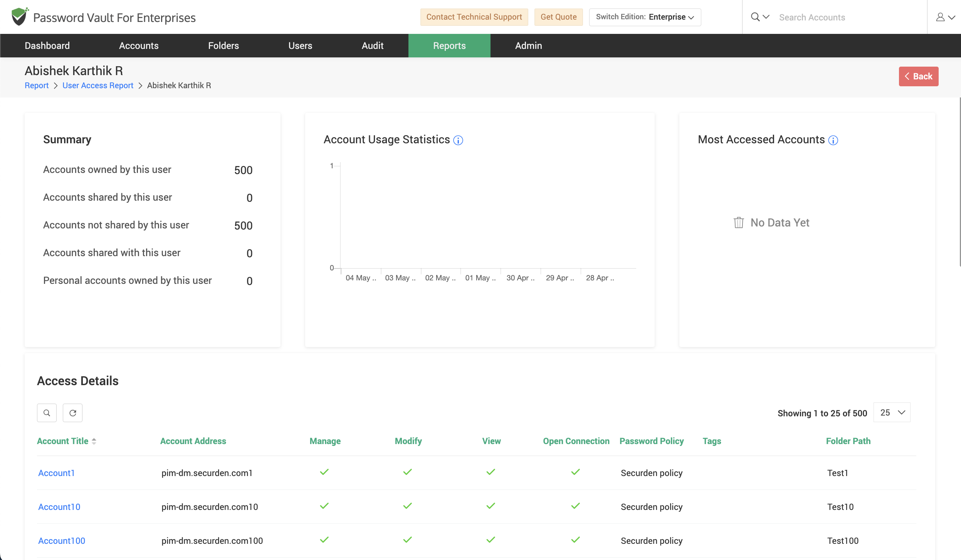Click the Open Connection column header

576,441
